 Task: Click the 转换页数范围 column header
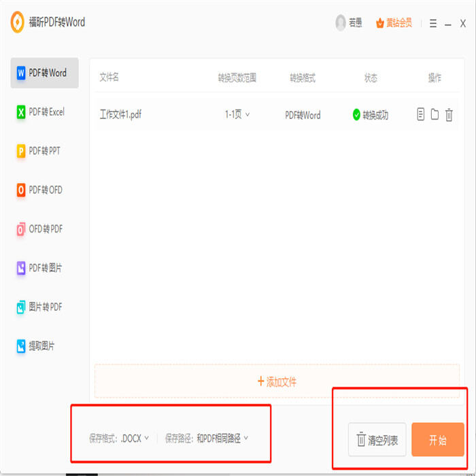[x=237, y=78]
